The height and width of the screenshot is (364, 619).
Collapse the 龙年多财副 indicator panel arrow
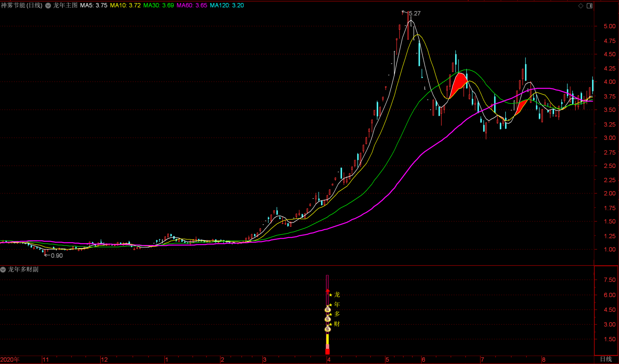[3, 269]
